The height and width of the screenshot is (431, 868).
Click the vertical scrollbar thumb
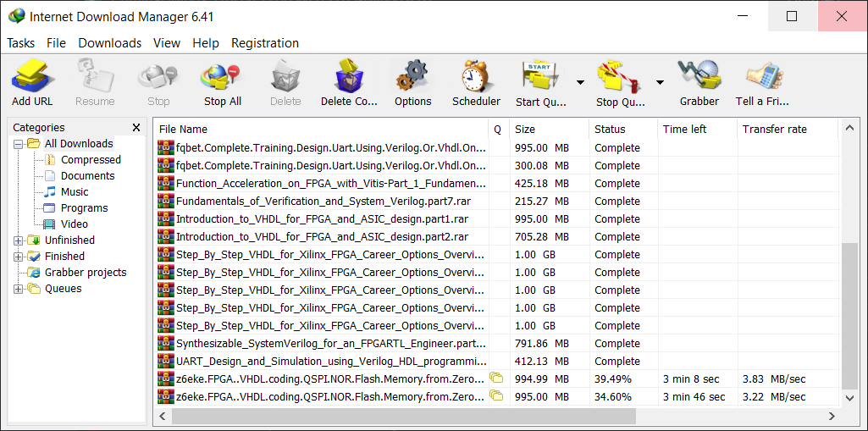[x=849, y=315]
